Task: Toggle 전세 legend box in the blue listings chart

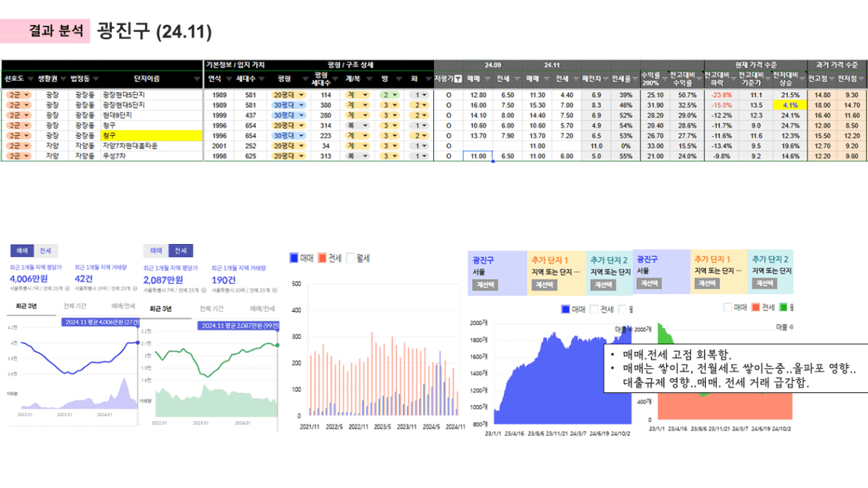Action: (x=594, y=309)
